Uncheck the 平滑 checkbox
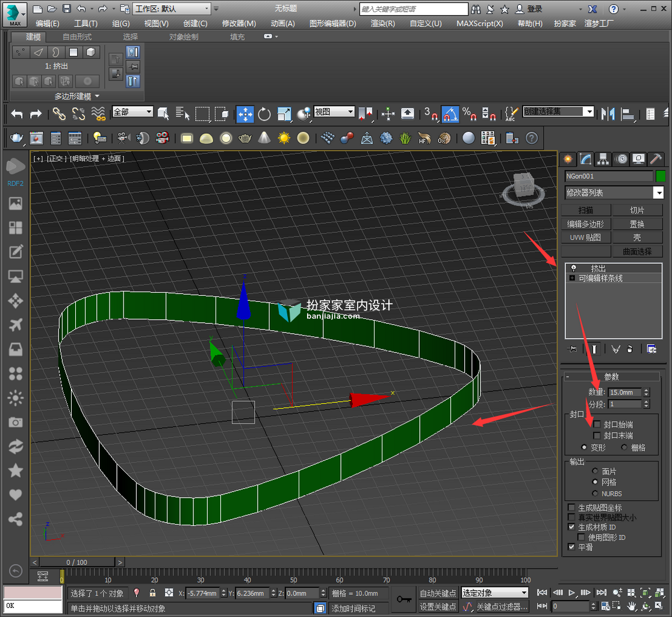 (x=571, y=547)
